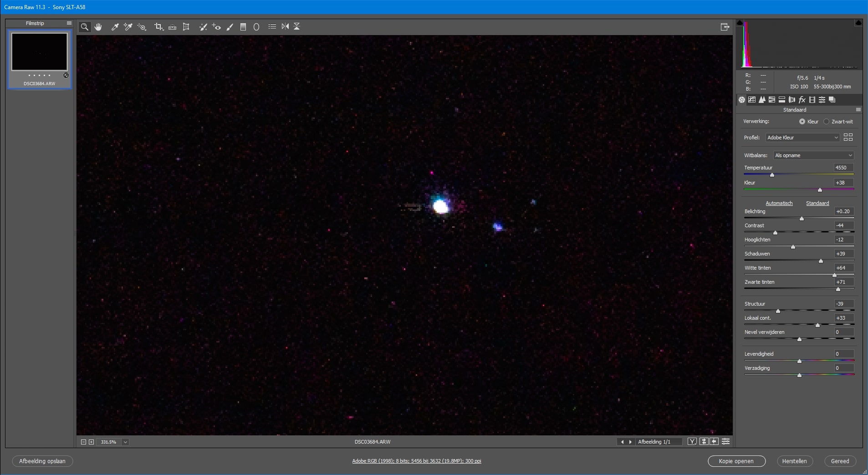868x475 pixels.
Task: Expand the zoom level dropdown
Action: 125,442
